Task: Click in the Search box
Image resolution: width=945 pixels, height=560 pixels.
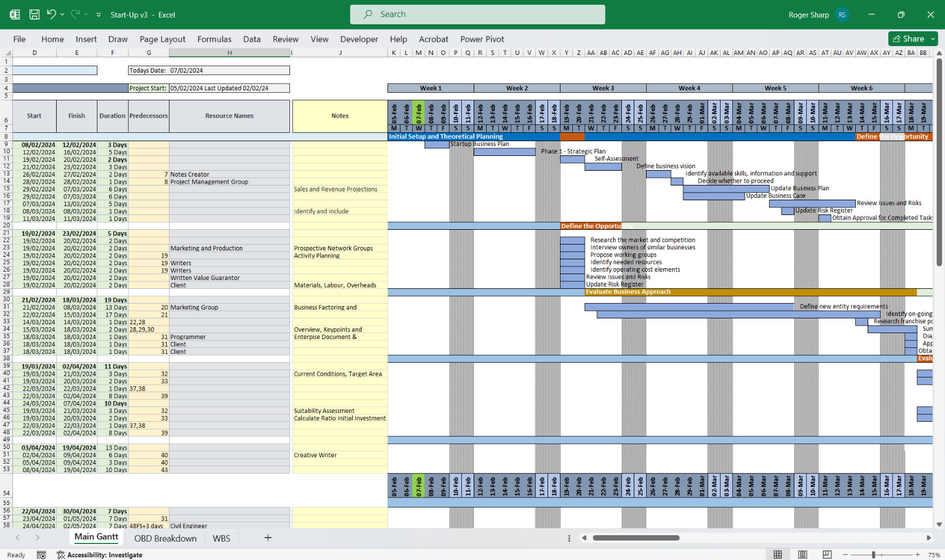Action: coord(477,14)
